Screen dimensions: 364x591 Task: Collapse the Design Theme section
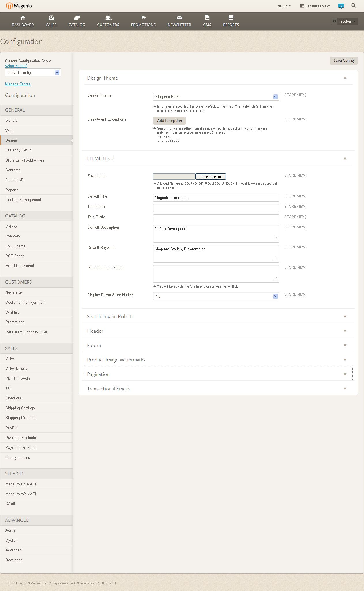[x=345, y=78]
